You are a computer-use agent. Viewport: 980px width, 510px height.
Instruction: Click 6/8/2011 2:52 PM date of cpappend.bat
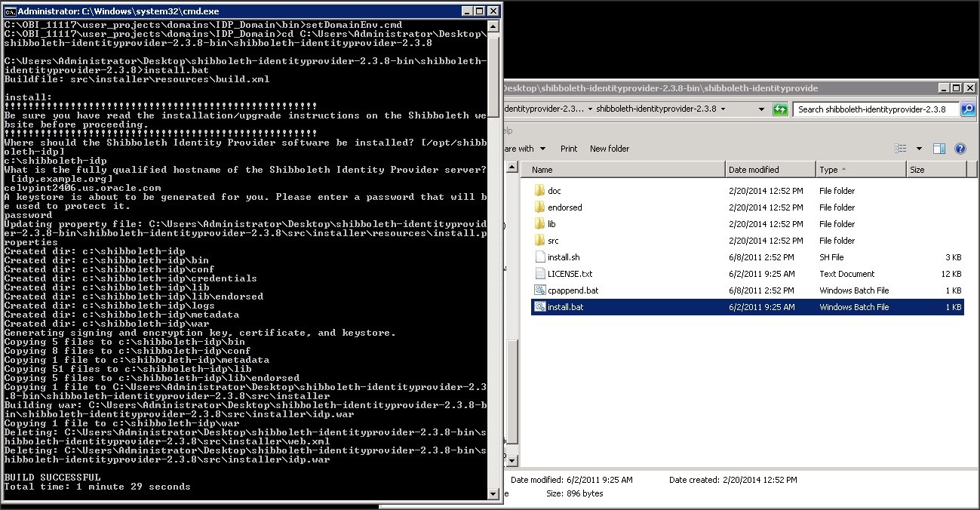tap(761, 290)
